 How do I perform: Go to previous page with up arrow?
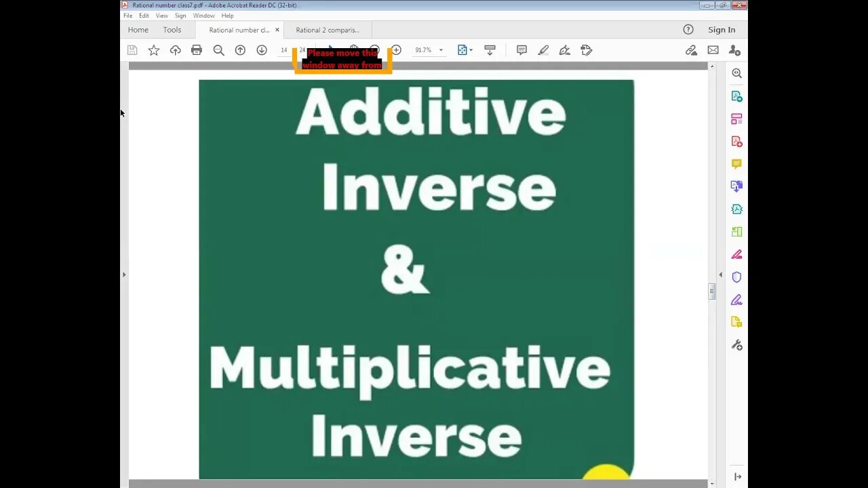(x=240, y=50)
